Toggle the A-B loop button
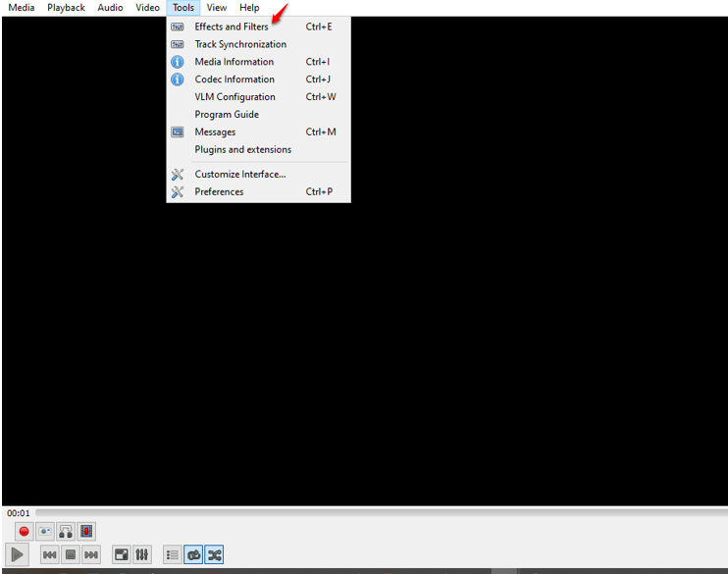Viewport: 728px width, 574px height. click(x=66, y=531)
